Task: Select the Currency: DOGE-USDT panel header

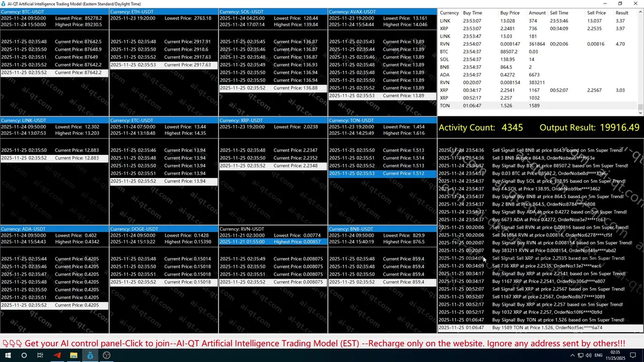Action: 164,229
